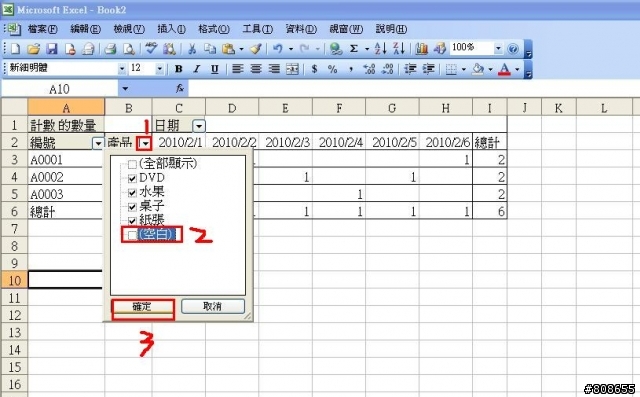Open the 檔案 (File) menu
Screen dimensions: 640x397
click(42, 29)
